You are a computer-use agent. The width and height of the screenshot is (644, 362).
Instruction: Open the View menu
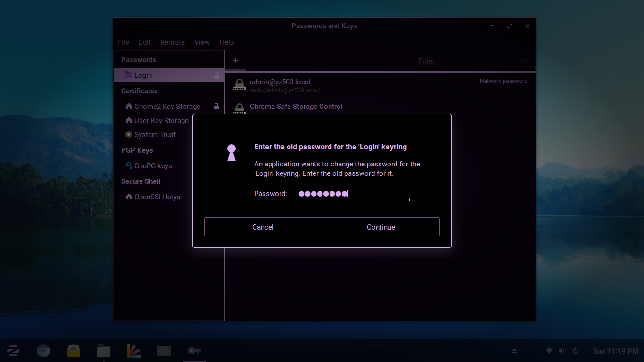[202, 42]
